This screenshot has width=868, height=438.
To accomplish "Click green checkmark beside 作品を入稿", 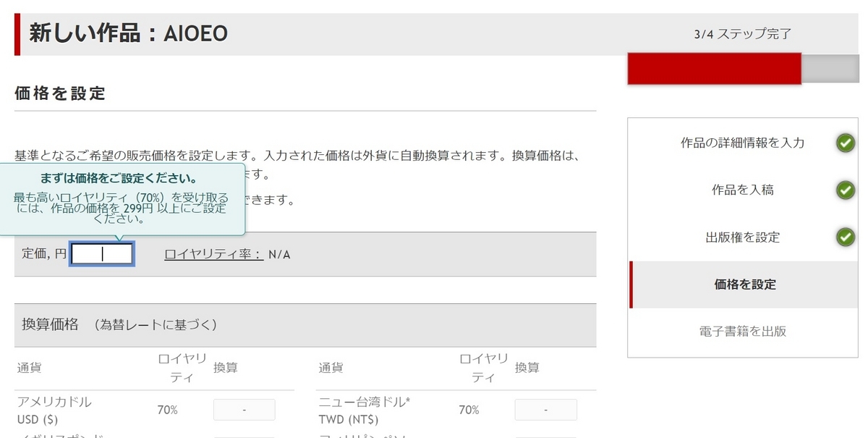I will click(846, 190).
